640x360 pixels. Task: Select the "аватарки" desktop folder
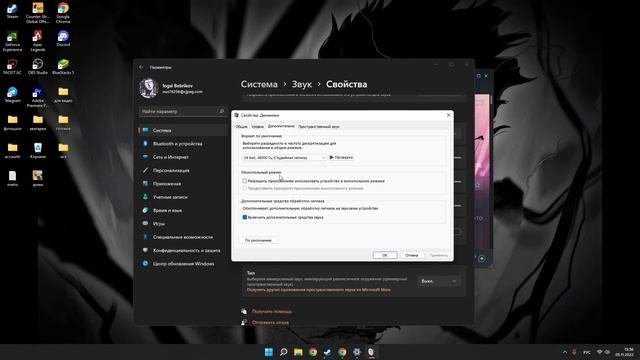(x=38, y=122)
